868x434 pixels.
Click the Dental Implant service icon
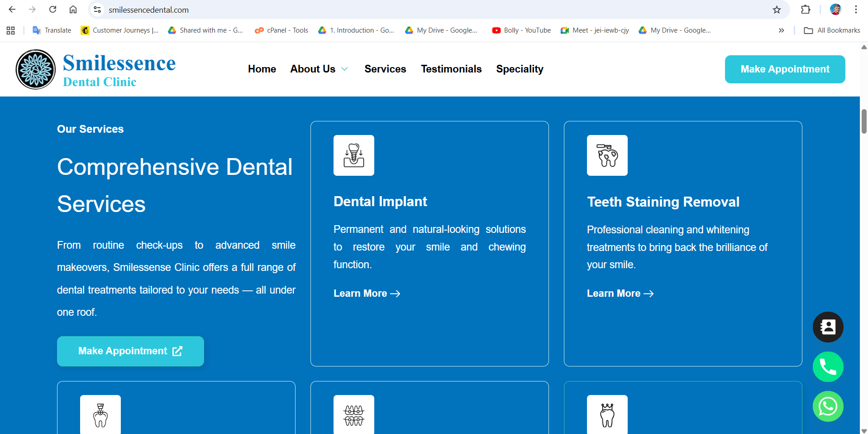353,155
